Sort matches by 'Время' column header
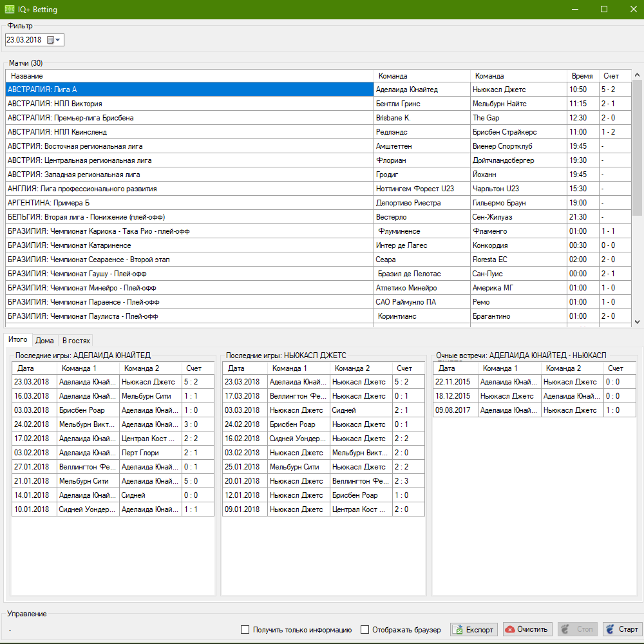The width and height of the screenshot is (644, 644). coord(582,76)
